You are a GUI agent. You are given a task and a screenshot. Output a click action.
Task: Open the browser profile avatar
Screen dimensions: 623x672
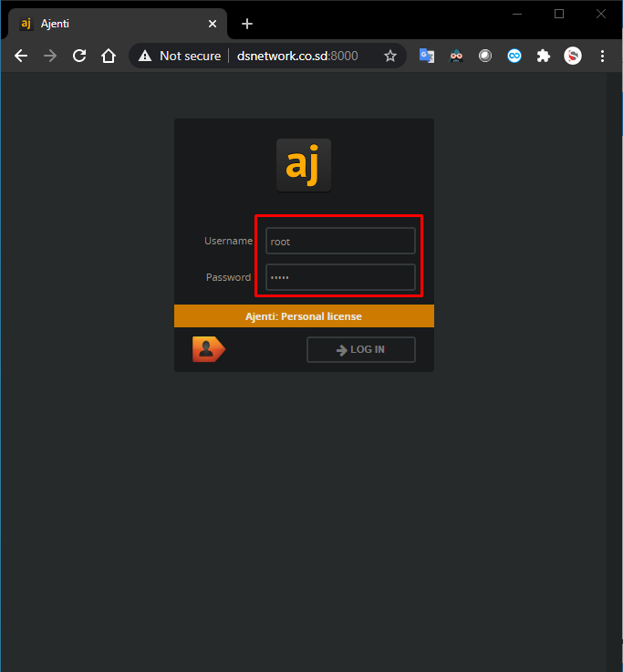pyautogui.click(x=573, y=56)
